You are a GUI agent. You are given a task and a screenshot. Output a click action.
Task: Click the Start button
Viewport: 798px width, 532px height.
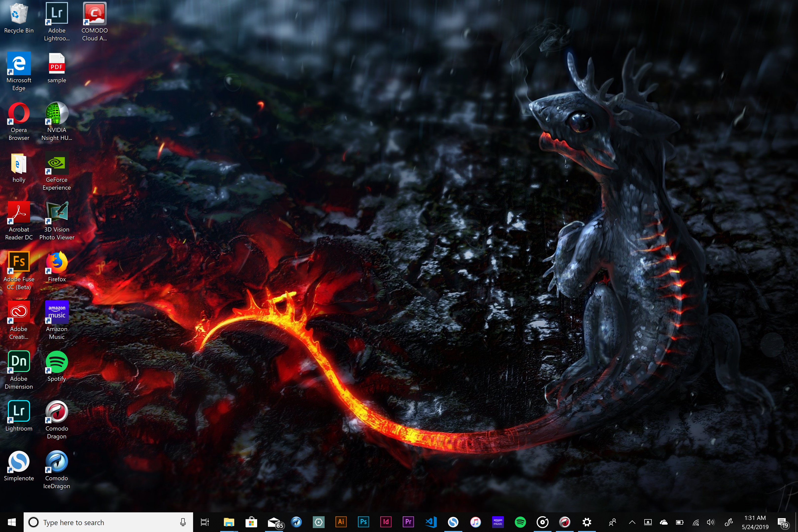(x=12, y=522)
